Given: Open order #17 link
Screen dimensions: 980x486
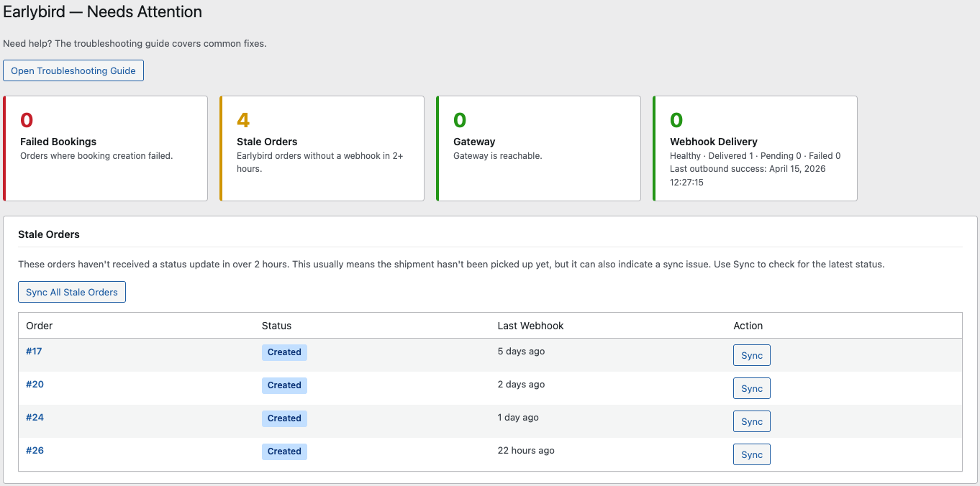Looking at the screenshot, I should pyautogui.click(x=34, y=352).
